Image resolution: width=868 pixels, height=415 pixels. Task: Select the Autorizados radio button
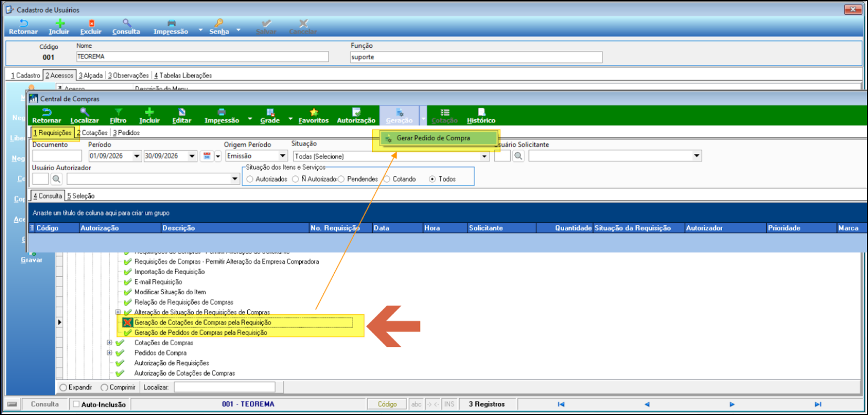coord(250,179)
